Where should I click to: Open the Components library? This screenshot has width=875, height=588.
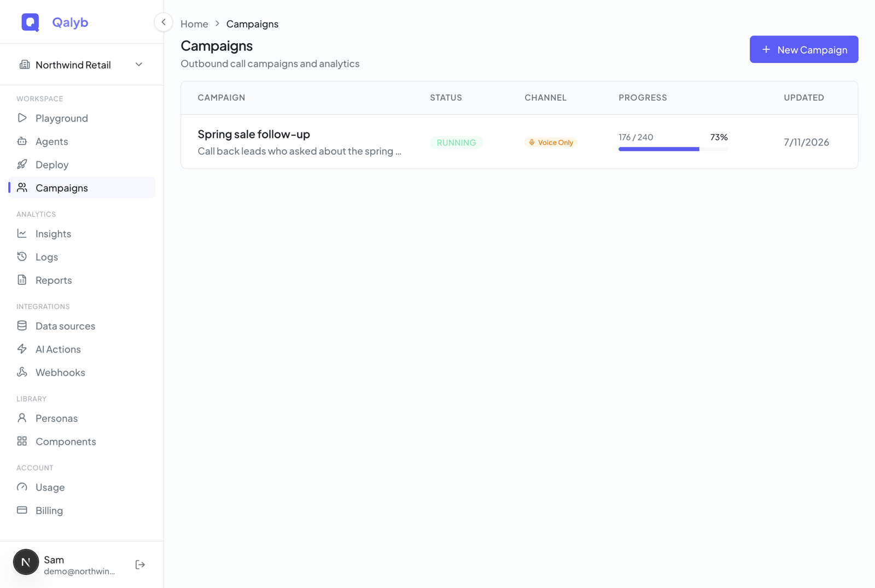point(82,441)
